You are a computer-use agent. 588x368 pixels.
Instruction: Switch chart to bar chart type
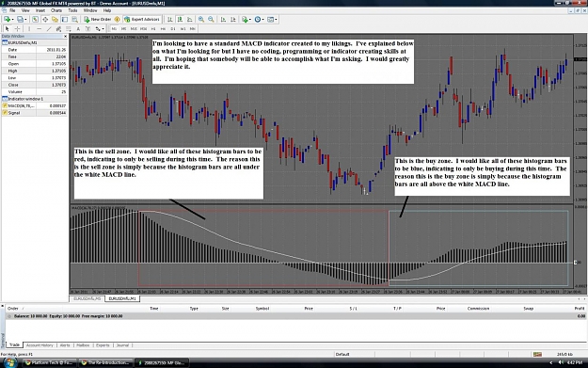170,19
